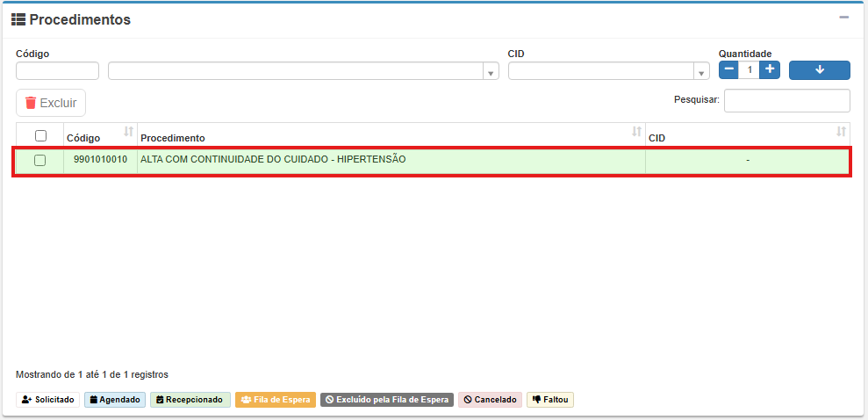Collapse the Procedimentos panel with minus icon
The width and height of the screenshot is (868, 420).
[843, 18]
